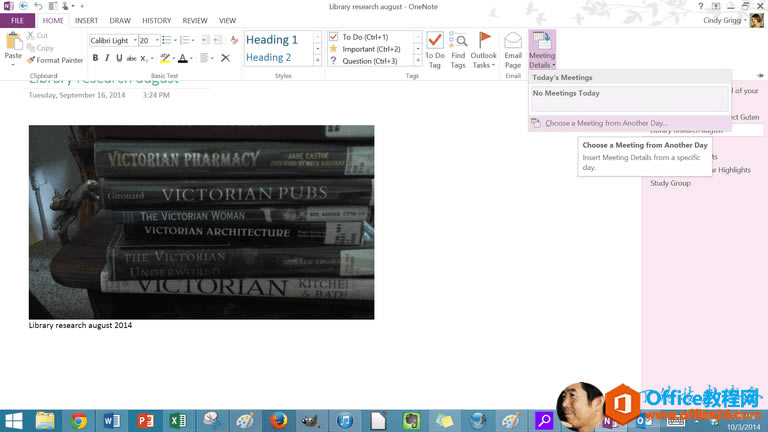This screenshot has height=432, width=768.
Task: Open the Windows Start button
Action: pyautogui.click(x=14, y=421)
